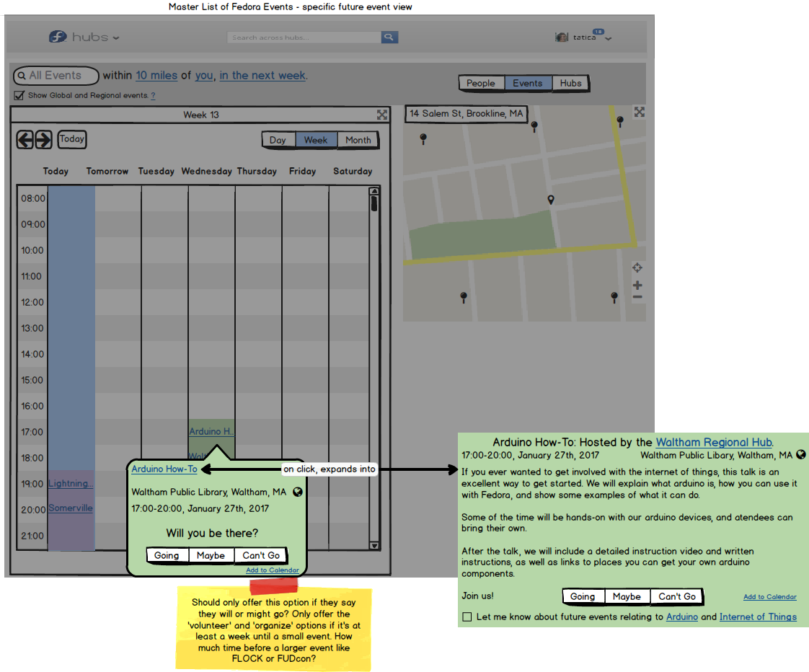809x672 pixels.
Task: Expand the tatica user menu chevron
Action: pyautogui.click(x=609, y=39)
